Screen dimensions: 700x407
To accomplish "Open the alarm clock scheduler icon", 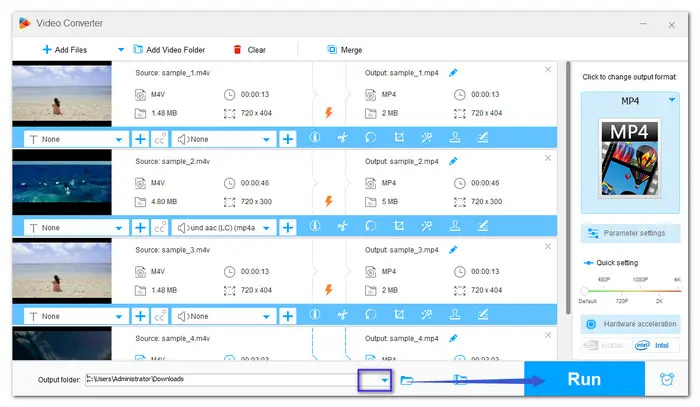I will 667,379.
